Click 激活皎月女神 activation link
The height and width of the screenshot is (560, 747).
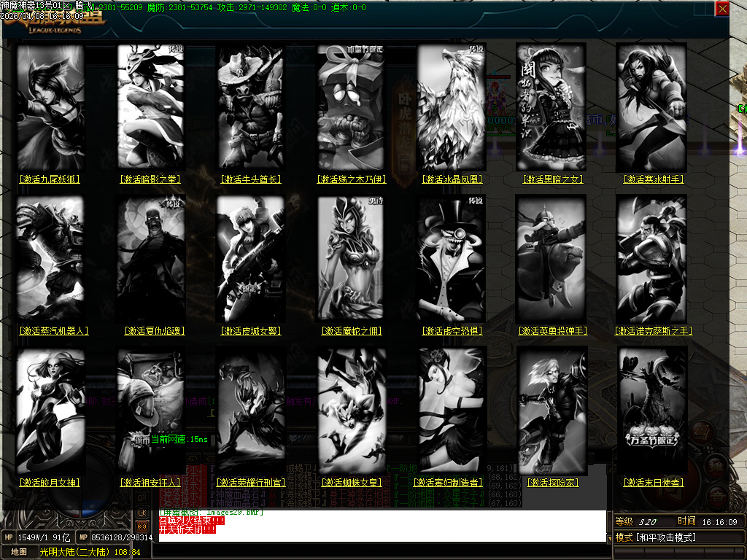(x=50, y=483)
